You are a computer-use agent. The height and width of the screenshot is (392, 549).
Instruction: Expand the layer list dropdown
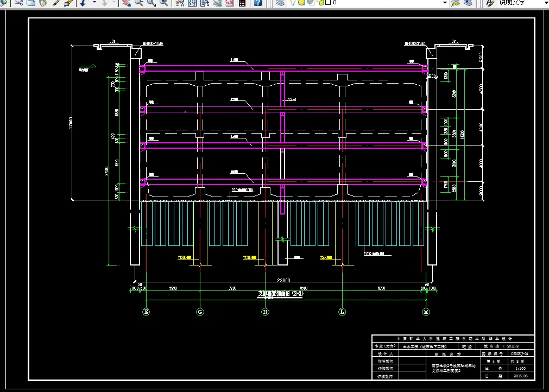point(445,3)
